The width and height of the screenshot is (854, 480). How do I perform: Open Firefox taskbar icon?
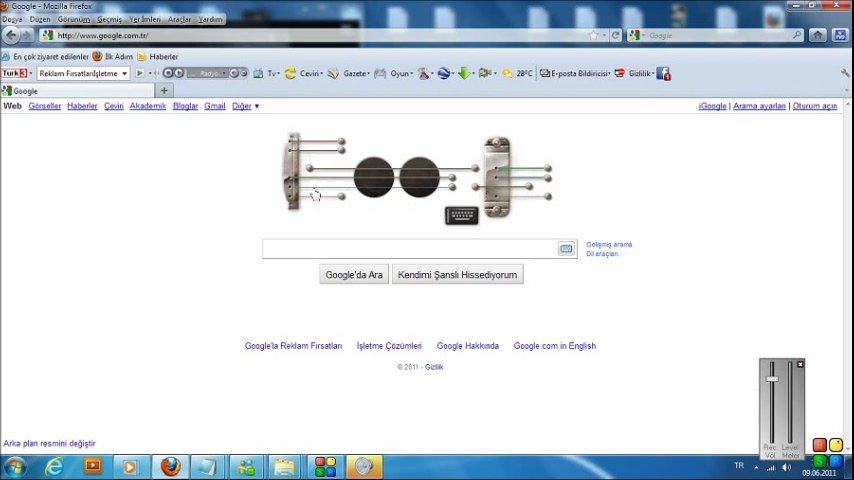170,467
